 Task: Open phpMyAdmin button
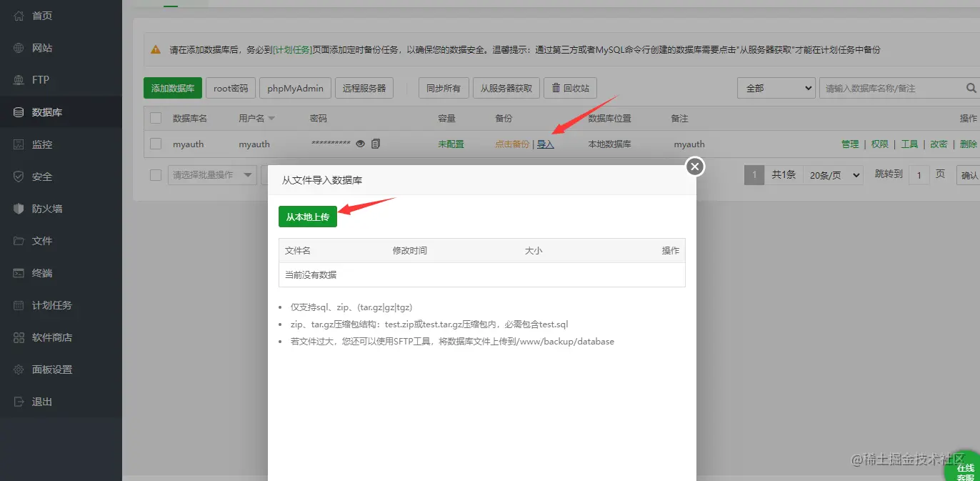[295, 88]
